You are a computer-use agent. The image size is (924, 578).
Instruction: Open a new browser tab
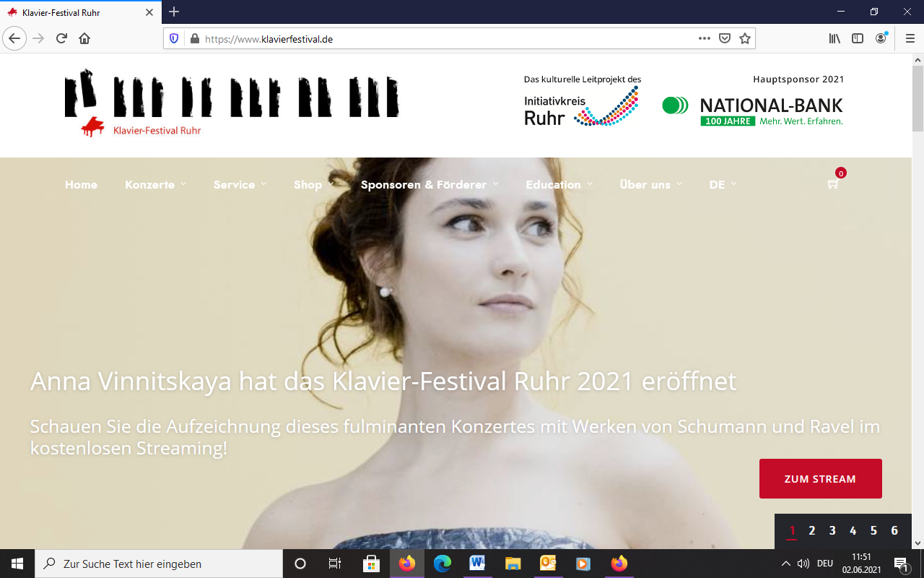coord(174,12)
